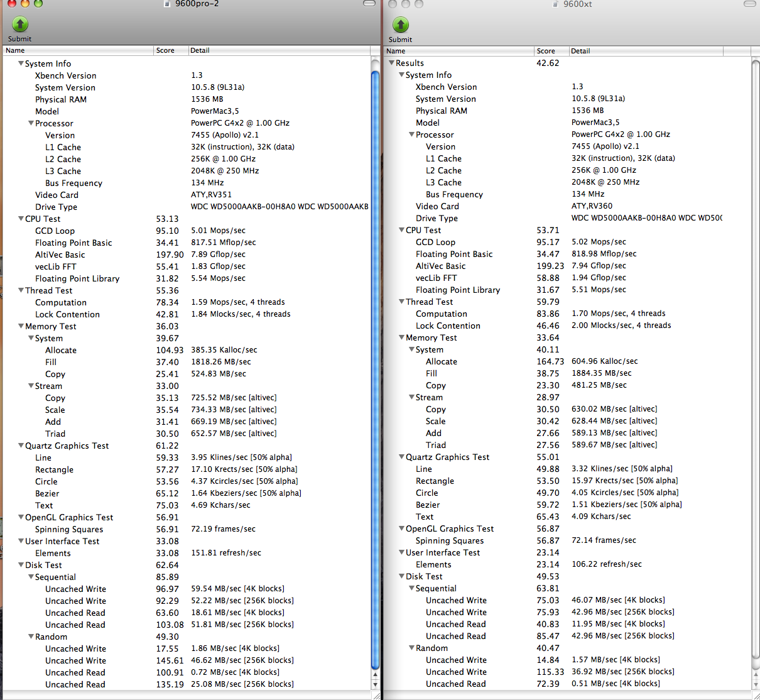Click the scroll up arrow in 9600xt window
The height and width of the screenshot is (700, 760).
(756, 675)
